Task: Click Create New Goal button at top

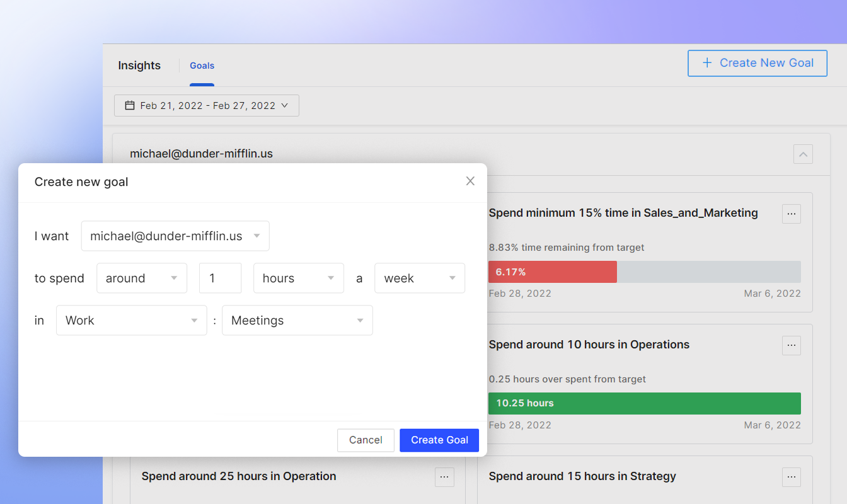Action: 758,63
